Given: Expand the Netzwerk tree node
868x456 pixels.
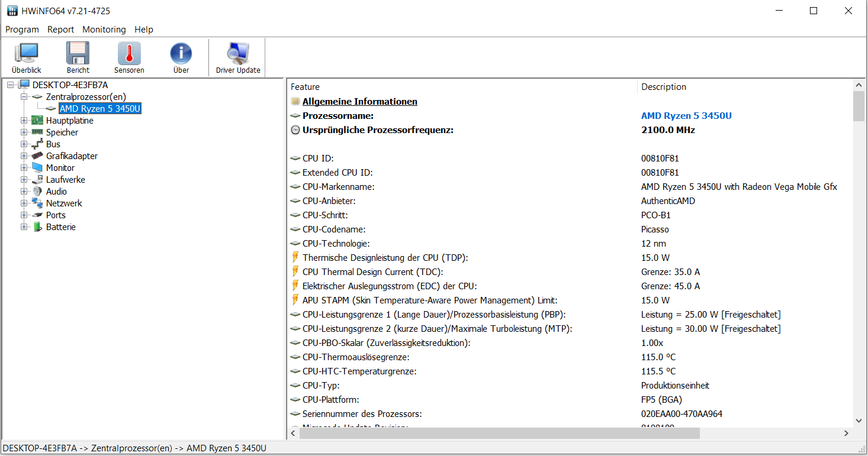Looking at the screenshot, I should 24,203.
